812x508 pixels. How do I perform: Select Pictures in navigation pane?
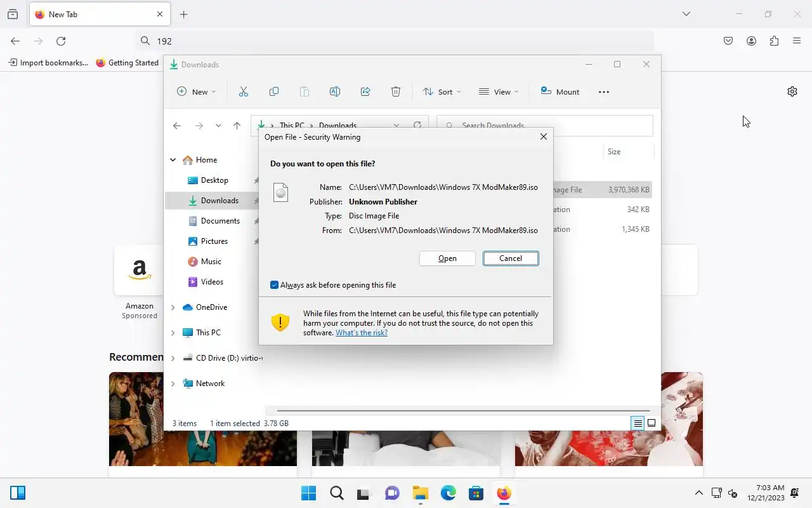[x=214, y=241]
